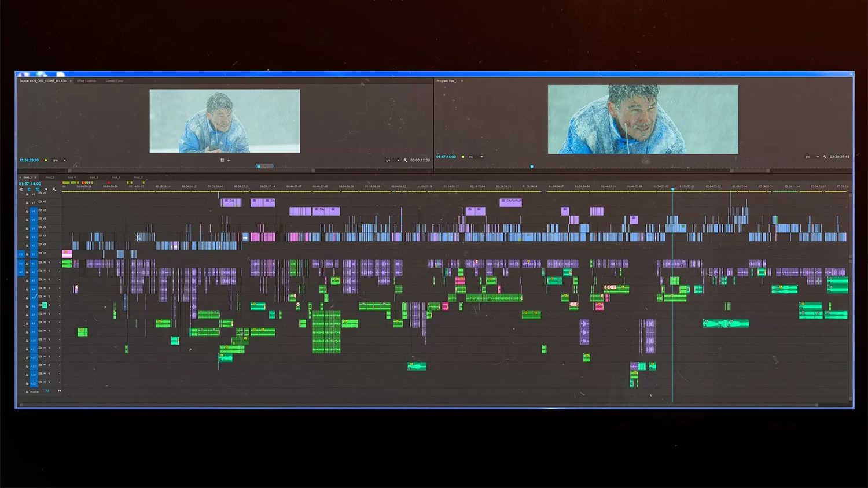Open Program monitor playback resolution dropdown
The width and height of the screenshot is (868, 488).
click(812, 157)
